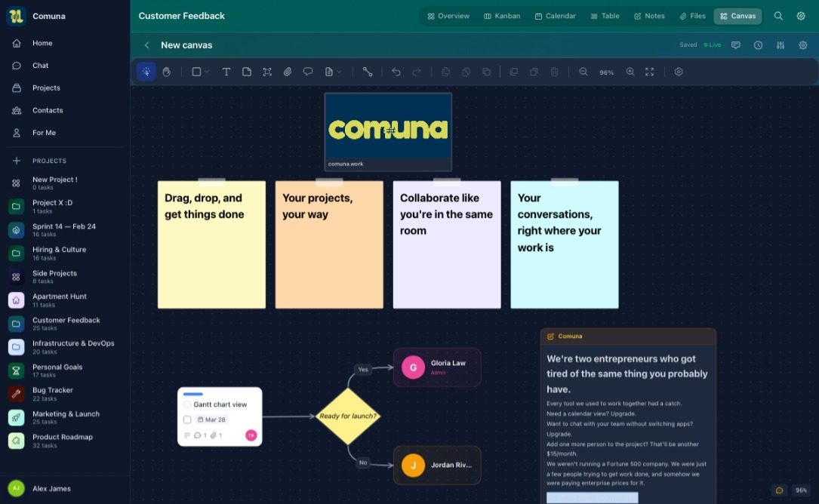819x504 pixels.
Task: Undo the last canvas action
Action: pyautogui.click(x=396, y=72)
